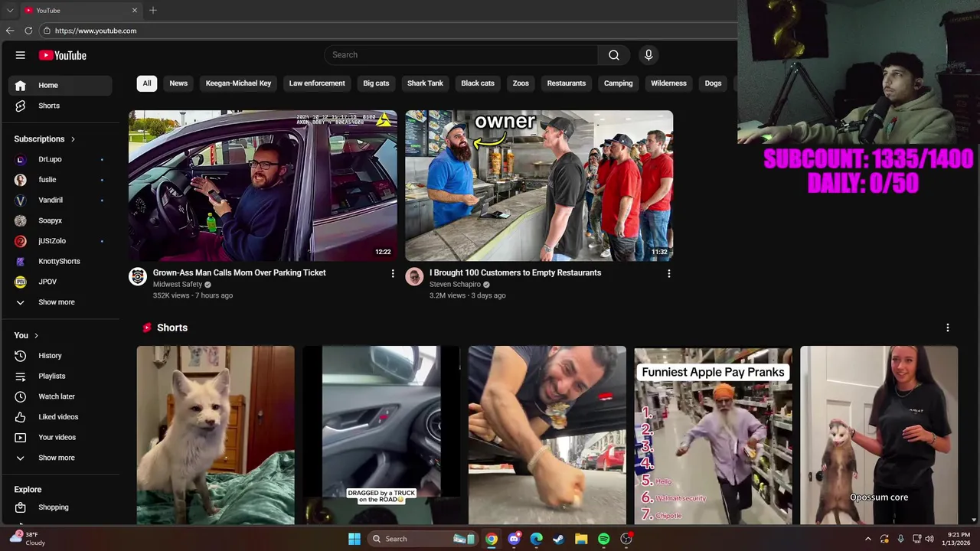Open a new browser tab
This screenshot has height=551, width=980.
[153, 10]
